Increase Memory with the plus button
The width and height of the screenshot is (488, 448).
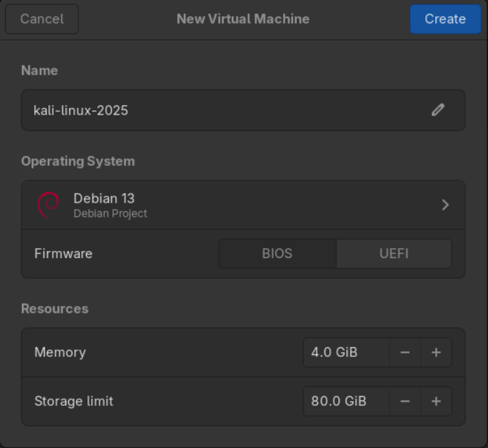pyautogui.click(x=436, y=353)
